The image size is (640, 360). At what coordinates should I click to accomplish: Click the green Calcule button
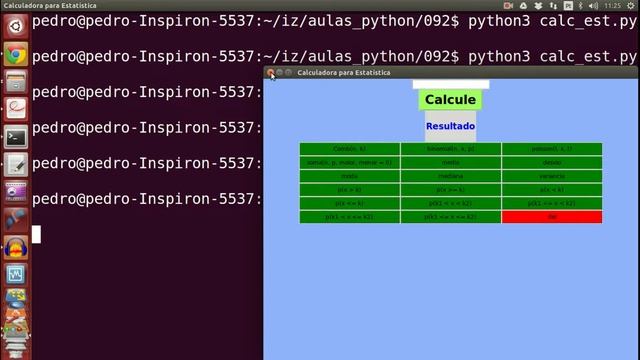coord(450,100)
